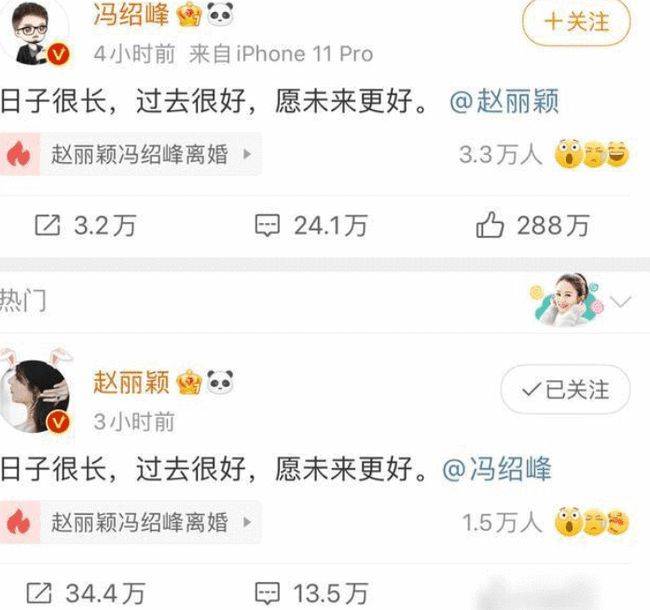This screenshot has height=610, width=650.
Task: Tap the @冯绍峰 mention link
Action: pos(497,469)
